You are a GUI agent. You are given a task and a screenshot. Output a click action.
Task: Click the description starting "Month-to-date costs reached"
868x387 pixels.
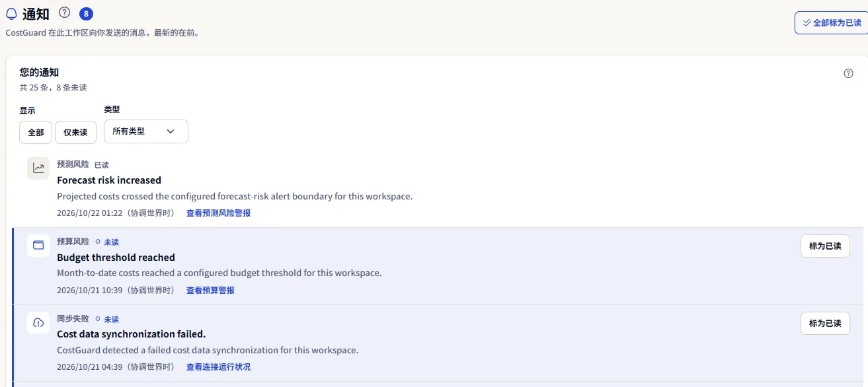click(219, 273)
